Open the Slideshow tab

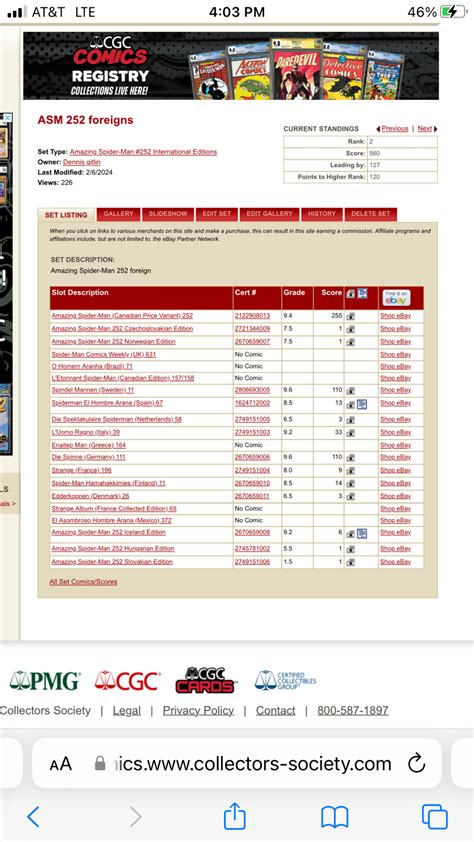[168, 214]
